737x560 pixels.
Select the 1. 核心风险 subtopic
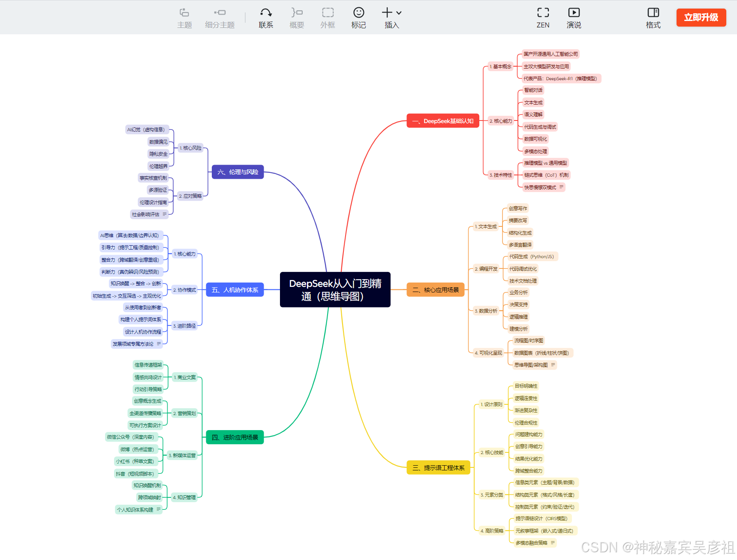pyautogui.click(x=190, y=148)
